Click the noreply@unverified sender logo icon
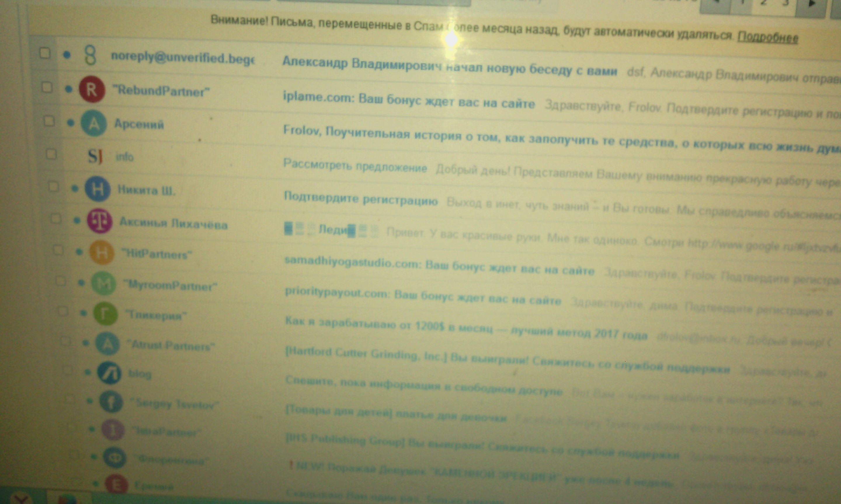Screen dimensions: 841x504 (91, 55)
